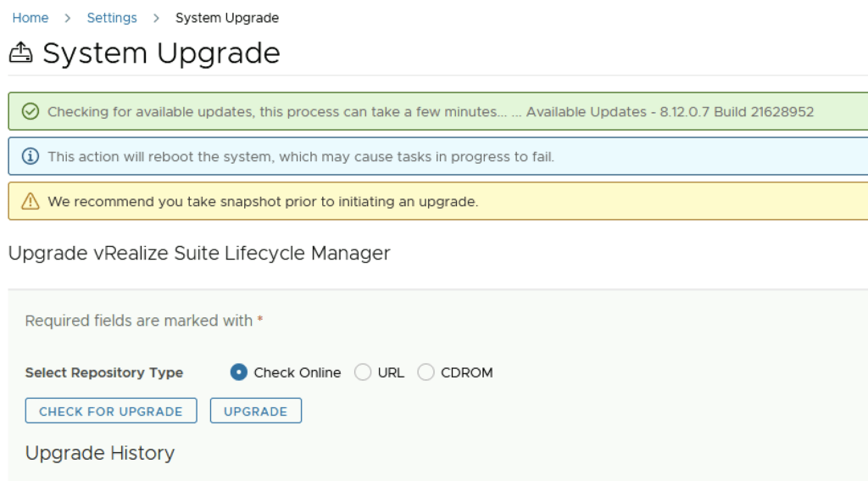Click the Available Updates 8.12.0.7 message
The height and width of the screenshot is (481, 868).
[x=431, y=111]
